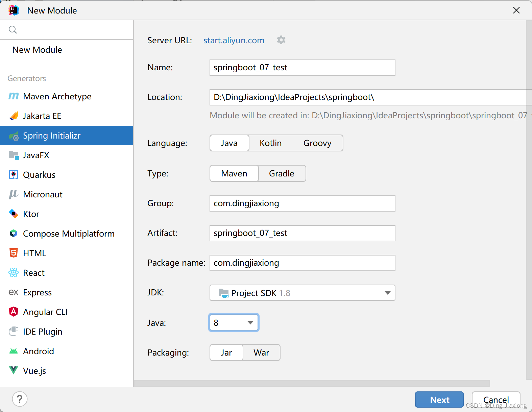Click the Quarkus generator icon
This screenshot has height=412, width=532.
click(x=14, y=175)
